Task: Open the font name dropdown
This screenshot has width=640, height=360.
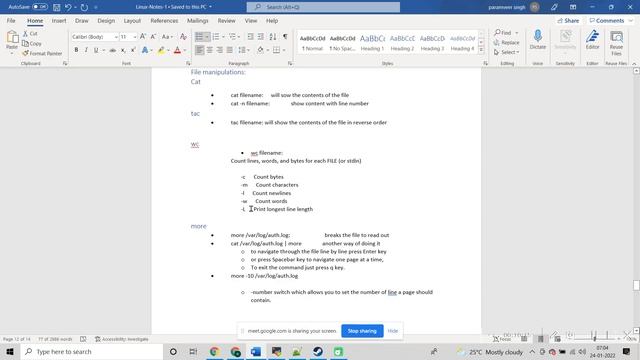Action: [116, 37]
